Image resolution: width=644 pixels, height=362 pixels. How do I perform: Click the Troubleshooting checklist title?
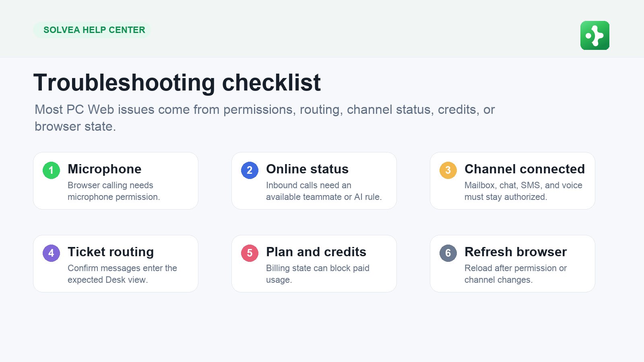point(177,83)
